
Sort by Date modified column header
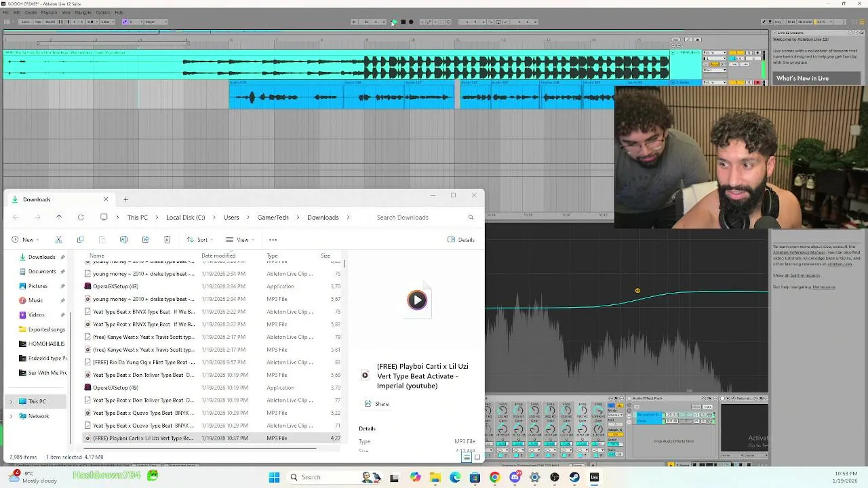coord(217,256)
